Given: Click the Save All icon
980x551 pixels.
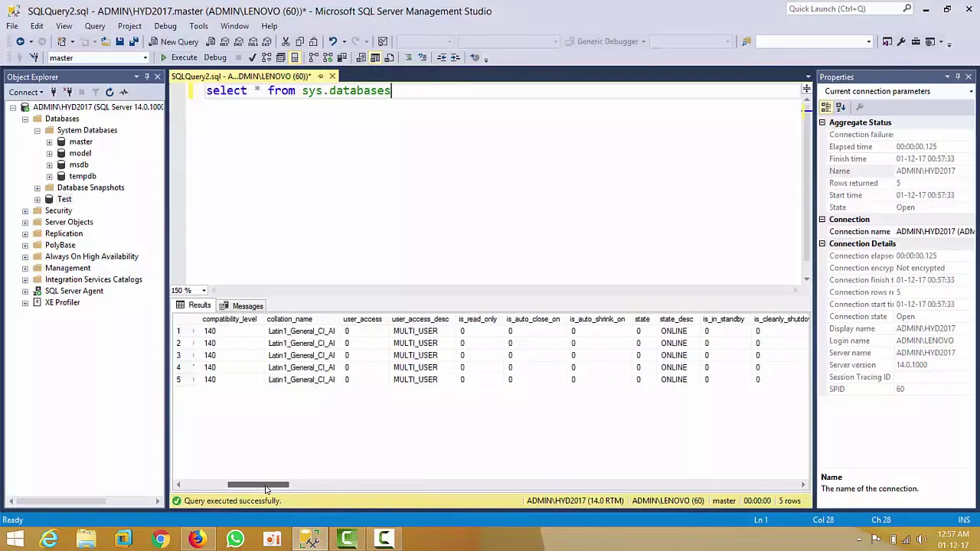Looking at the screenshot, I should (133, 41).
